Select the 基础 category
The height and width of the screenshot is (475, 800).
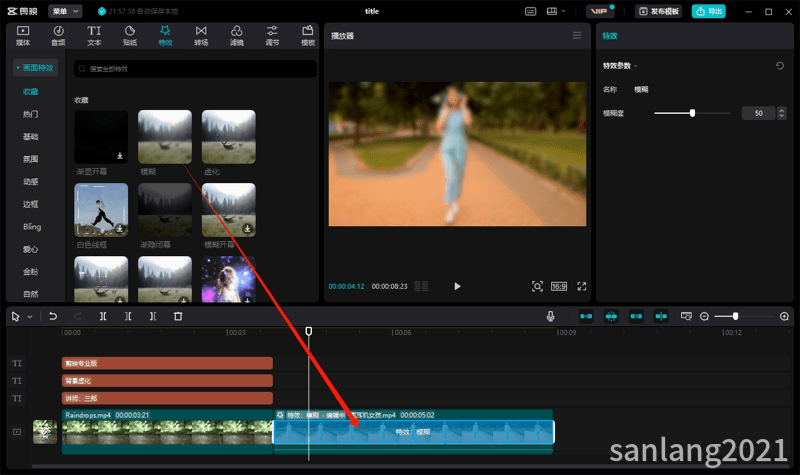click(31, 137)
